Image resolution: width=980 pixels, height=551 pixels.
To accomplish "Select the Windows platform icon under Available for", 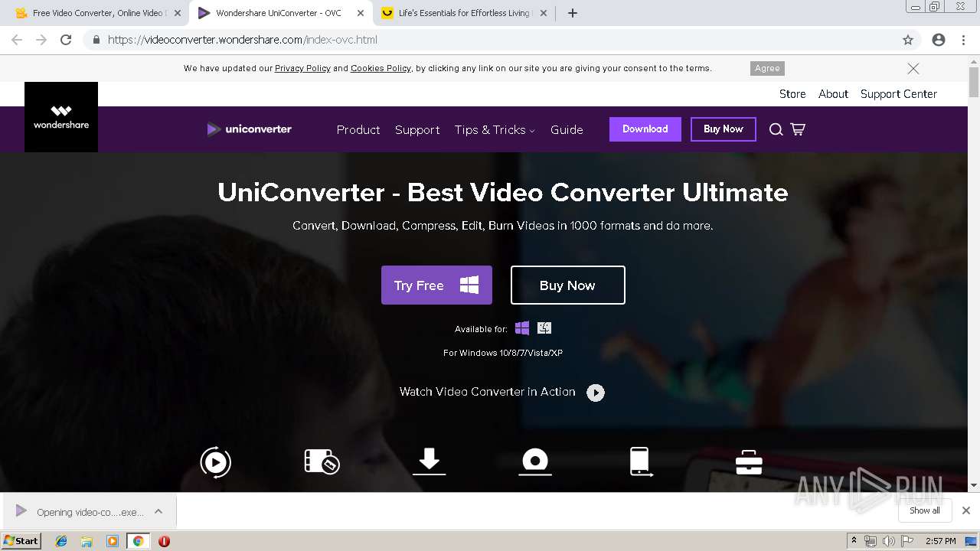I will pos(522,328).
